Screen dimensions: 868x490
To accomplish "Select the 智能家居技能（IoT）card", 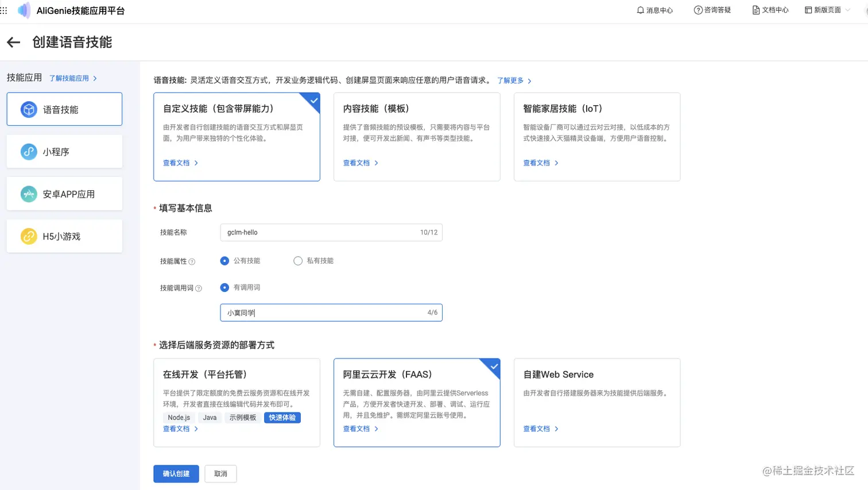I will [597, 137].
